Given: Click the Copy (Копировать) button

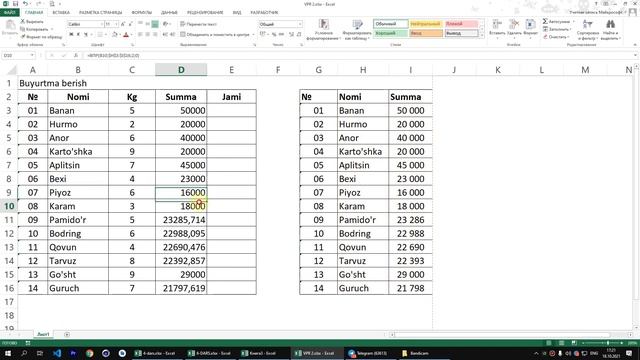Looking at the screenshot, I should (37, 29).
